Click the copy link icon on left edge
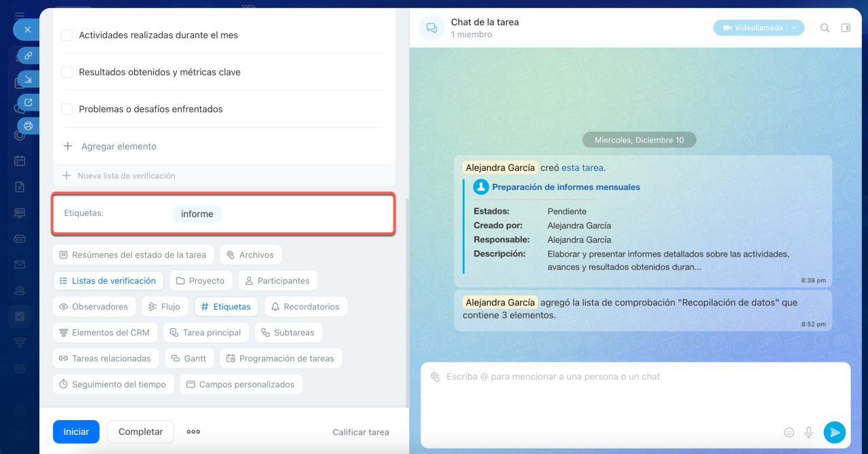868x454 pixels. [28, 56]
